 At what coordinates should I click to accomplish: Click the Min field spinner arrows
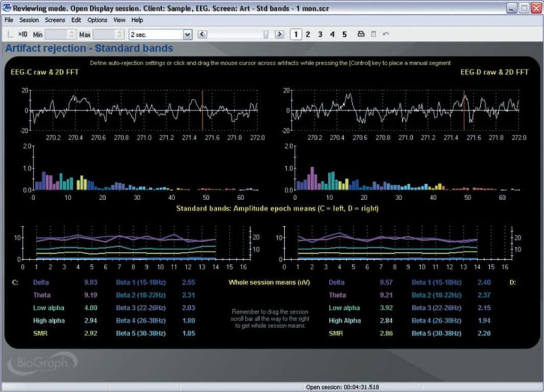72,35
